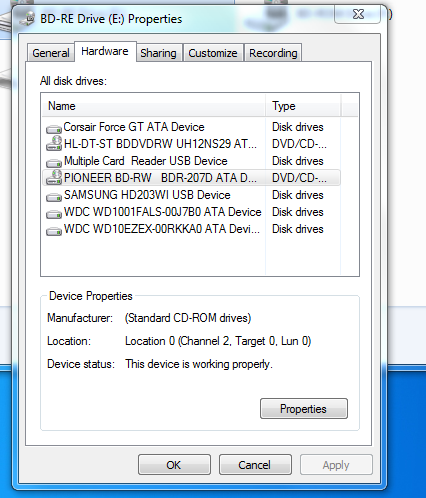Click Disk drives type of SAMSUNG row
Viewport: 426px width, 498px height.
point(298,195)
